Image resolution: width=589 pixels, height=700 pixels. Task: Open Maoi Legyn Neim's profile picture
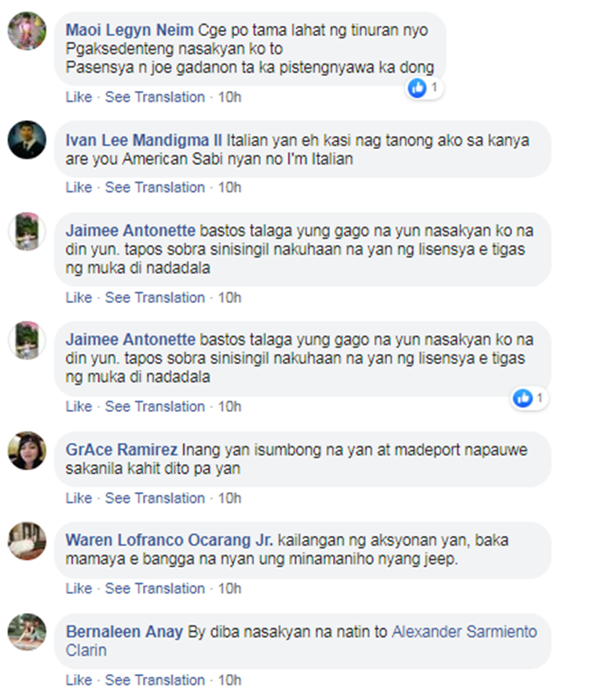click(27, 31)
